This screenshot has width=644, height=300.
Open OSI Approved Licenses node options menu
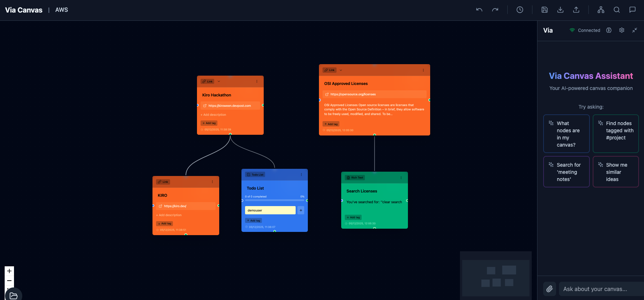pyautogui.click(x=423, y=70)
